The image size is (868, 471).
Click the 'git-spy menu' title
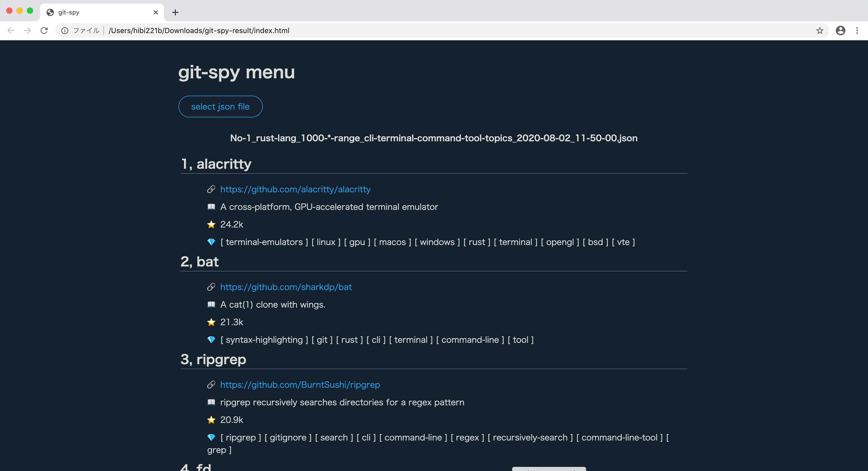click(x=237, y=72)
